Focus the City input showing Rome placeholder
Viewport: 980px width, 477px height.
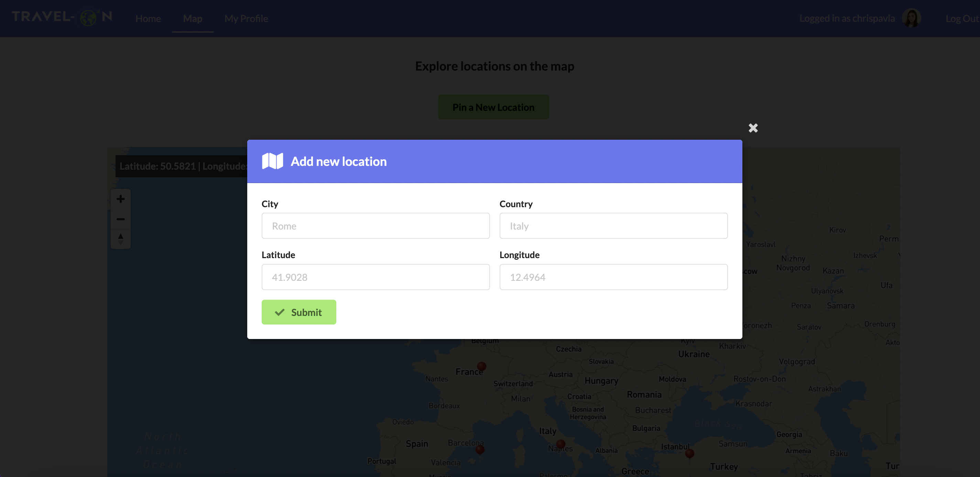click(375, 225)
